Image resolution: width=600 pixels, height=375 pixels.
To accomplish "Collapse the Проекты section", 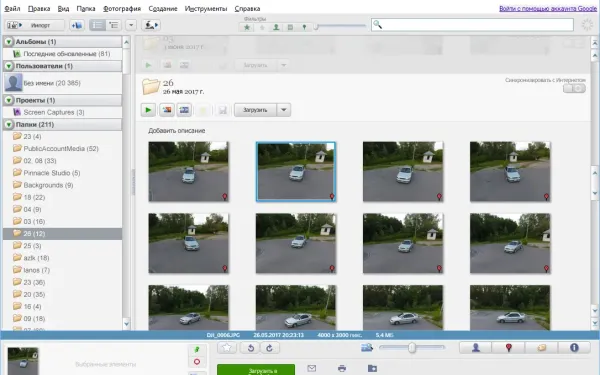I will 9,100.
